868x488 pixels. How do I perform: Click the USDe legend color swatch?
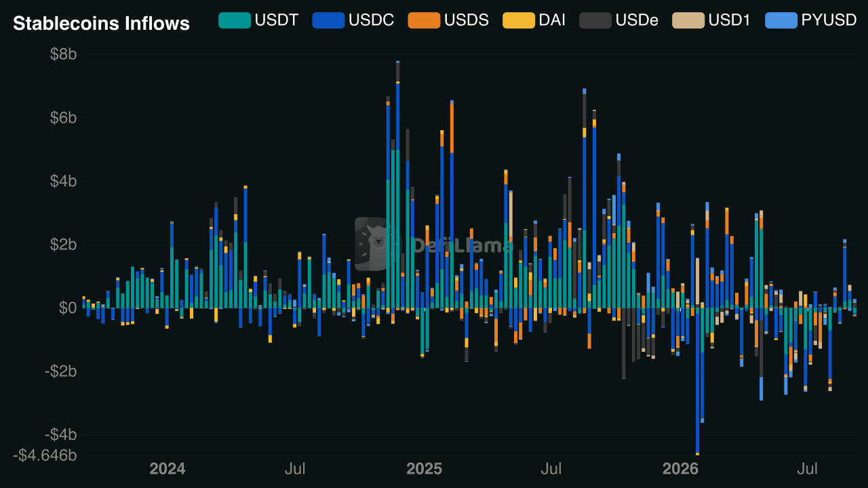(x=595, y=20)
